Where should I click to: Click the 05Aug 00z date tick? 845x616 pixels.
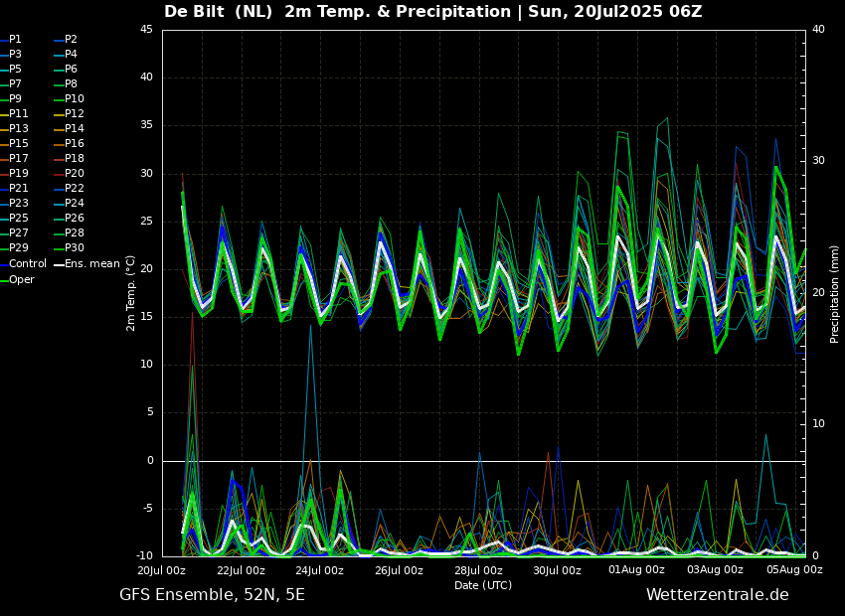tap(794, 570)
